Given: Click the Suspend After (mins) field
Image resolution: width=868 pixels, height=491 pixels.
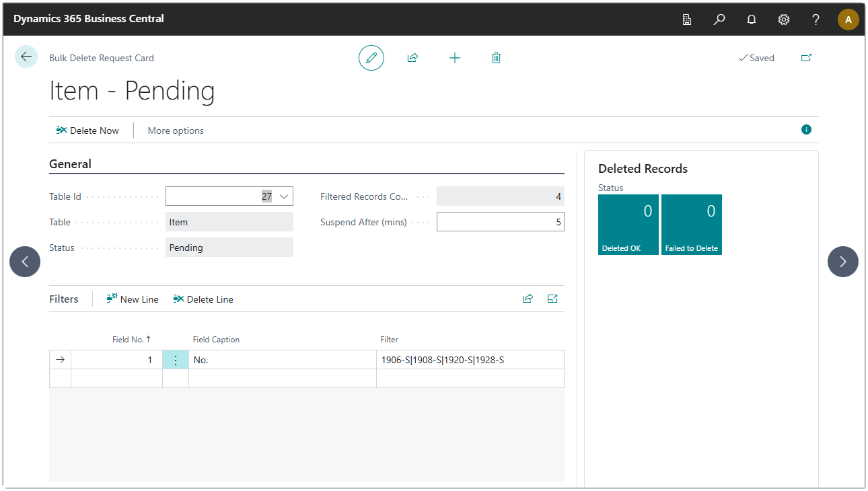Looking at the screenshot, I should [501, 222].
